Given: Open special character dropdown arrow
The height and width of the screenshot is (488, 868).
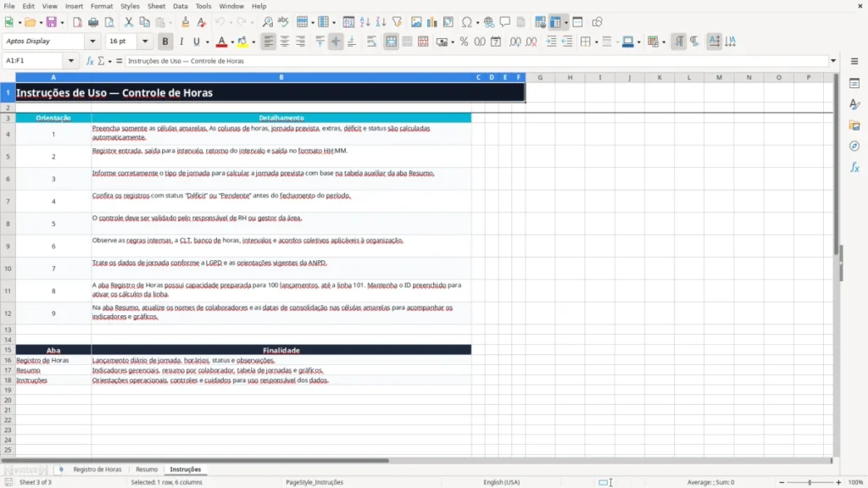Looking at the screenshot, I should 477,23.
